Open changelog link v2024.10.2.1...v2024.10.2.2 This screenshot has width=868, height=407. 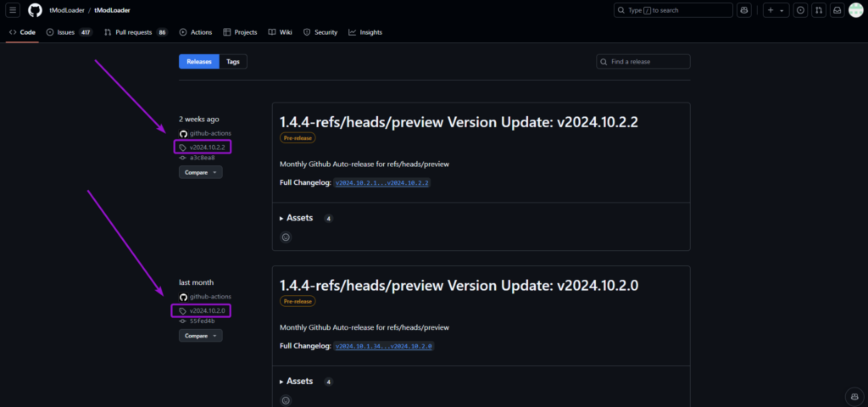pos(382,182)
